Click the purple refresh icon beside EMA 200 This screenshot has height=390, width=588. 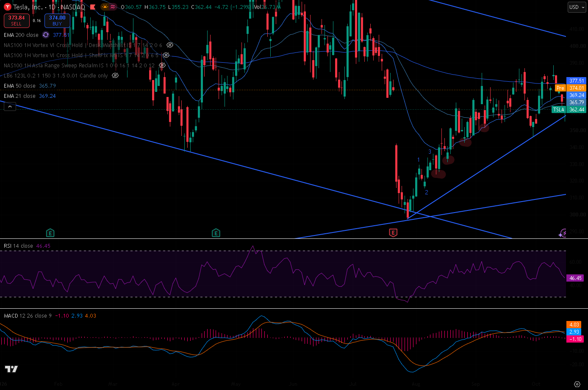click(46, 35)
